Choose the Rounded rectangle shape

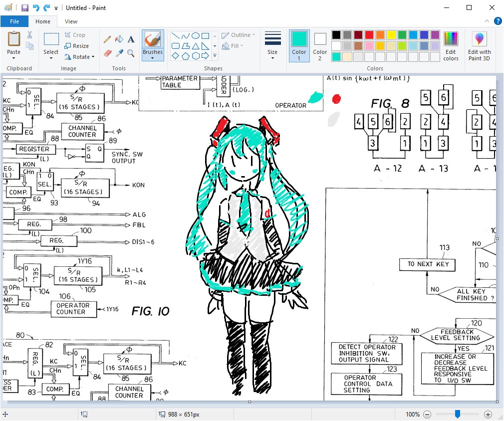pos(175,46)
